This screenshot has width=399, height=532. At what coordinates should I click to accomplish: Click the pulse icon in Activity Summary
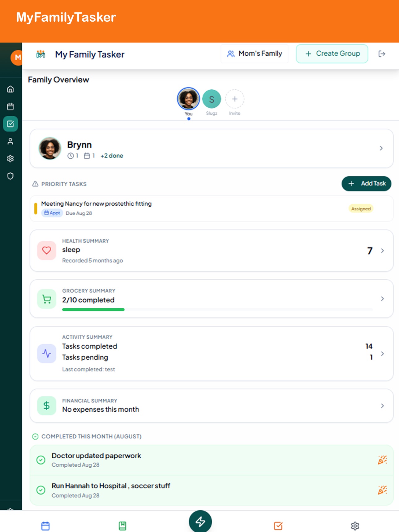coord(47,354)
